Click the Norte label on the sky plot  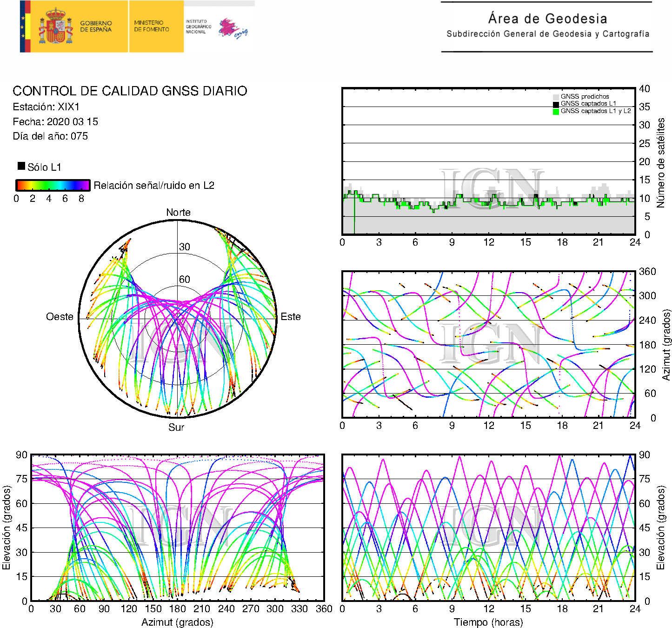click(x=178, y=213)
